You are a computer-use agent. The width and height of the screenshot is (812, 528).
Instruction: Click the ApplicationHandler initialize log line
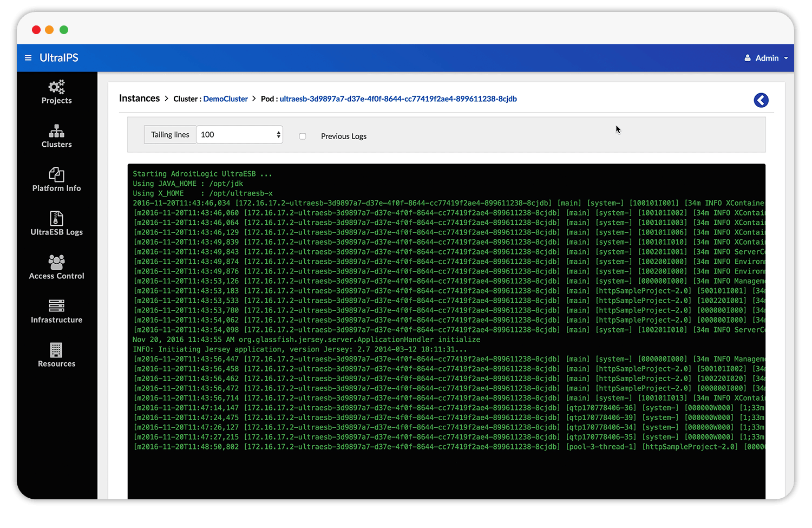click(306, 340)
